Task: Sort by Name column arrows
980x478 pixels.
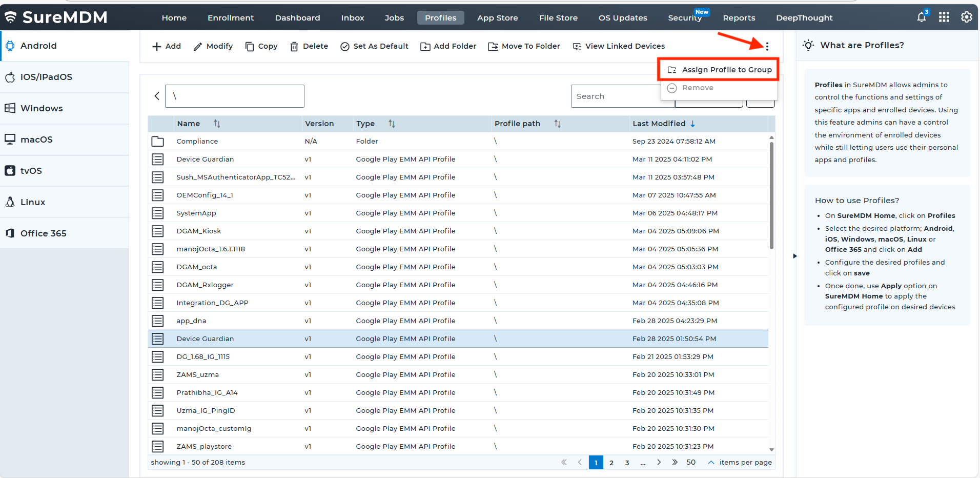Action: click(217, 124)
